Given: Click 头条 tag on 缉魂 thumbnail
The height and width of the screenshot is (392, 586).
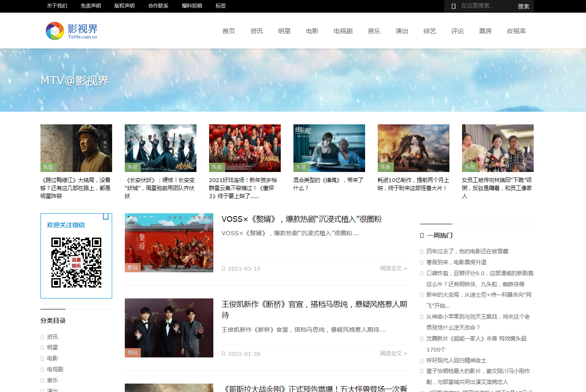Looking at the screenshot, I should [x=301, y=167].
